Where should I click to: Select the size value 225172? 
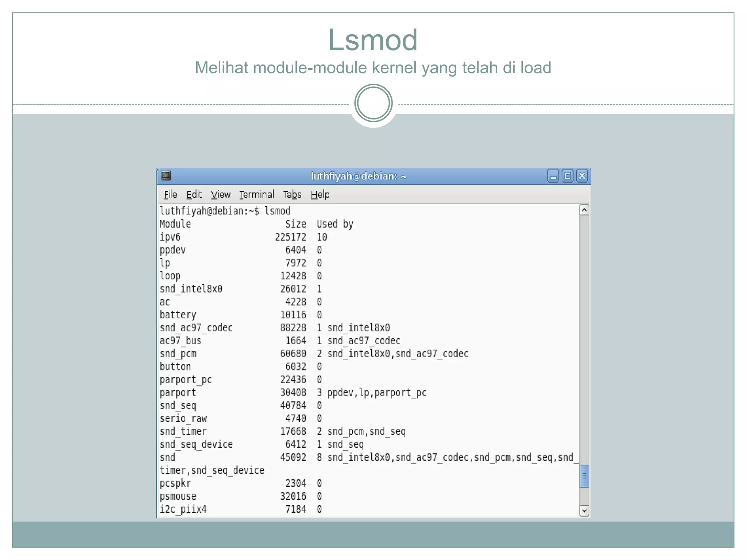(291, 237)
